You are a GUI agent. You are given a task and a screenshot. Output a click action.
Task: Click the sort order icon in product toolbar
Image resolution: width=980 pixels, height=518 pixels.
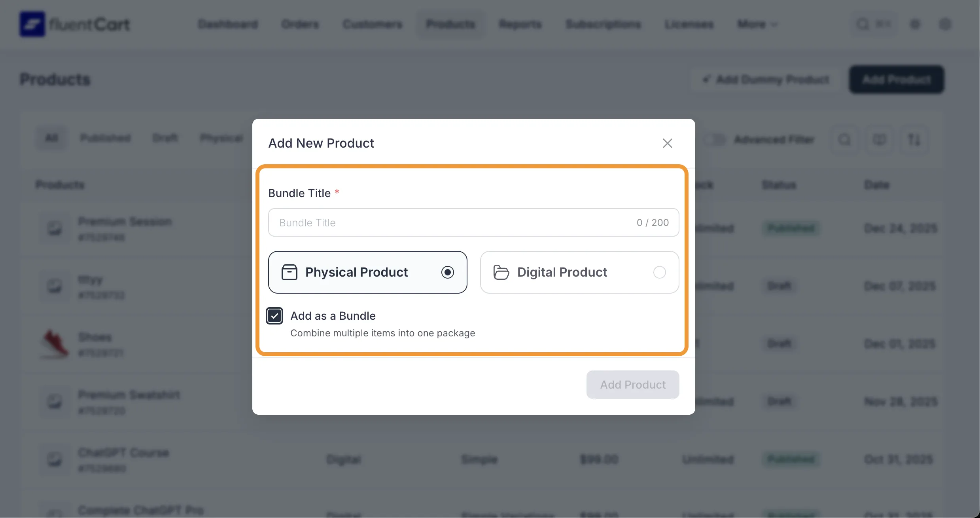click(915, 139)
